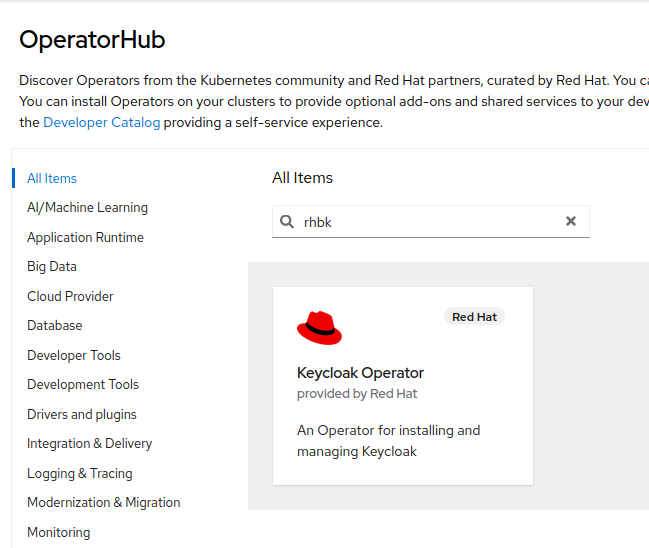
Task: Open the Drivers and plugins category
Action: (x=82, y=415)
